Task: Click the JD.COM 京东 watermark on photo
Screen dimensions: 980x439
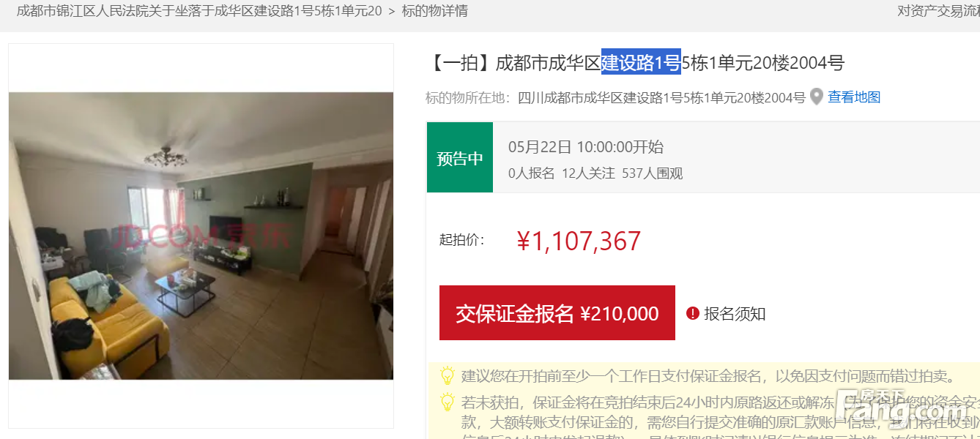Action: [x=201, y=236]
